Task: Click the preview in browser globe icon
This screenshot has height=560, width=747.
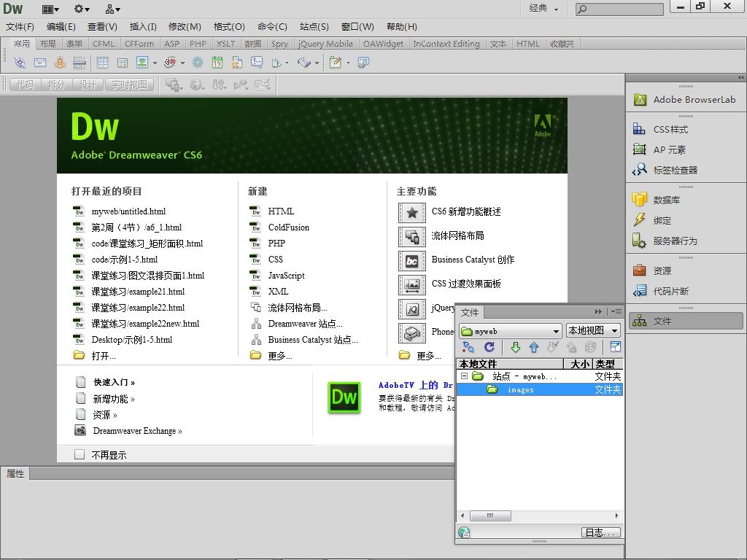Action: 196,85
